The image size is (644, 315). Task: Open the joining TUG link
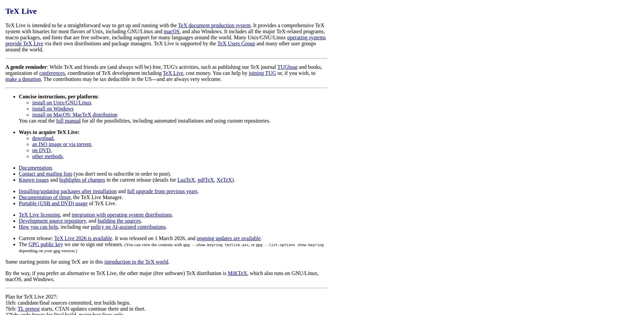coord(262,73)
